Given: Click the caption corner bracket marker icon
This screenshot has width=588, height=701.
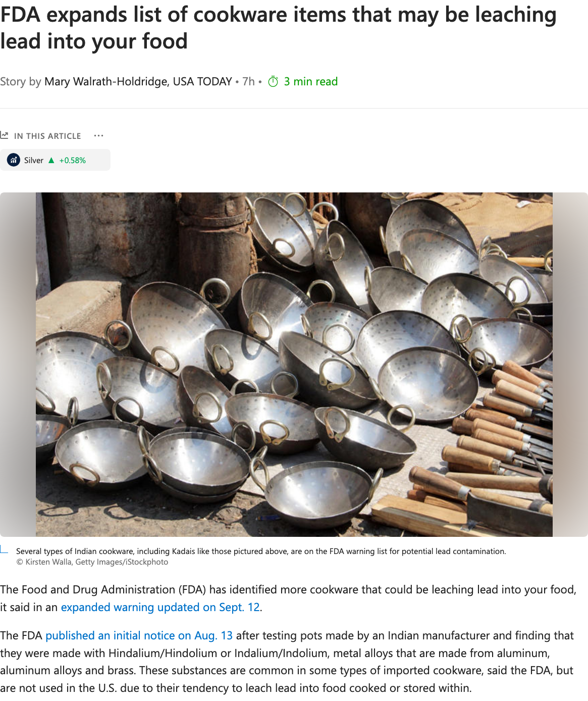Looking at the screenshot, I should click(x=4, y=549).
